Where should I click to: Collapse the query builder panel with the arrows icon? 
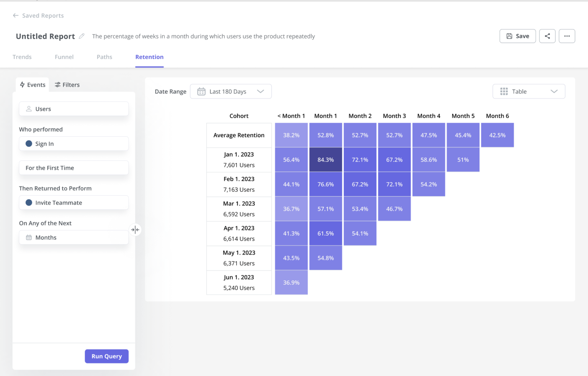[x=135, y=230]
